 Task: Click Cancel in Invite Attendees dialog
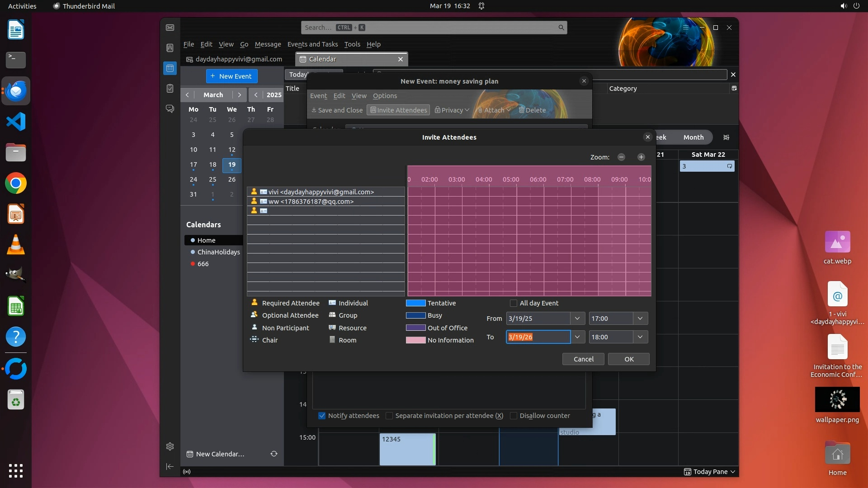pyautogui.click(x=583, y=359)
